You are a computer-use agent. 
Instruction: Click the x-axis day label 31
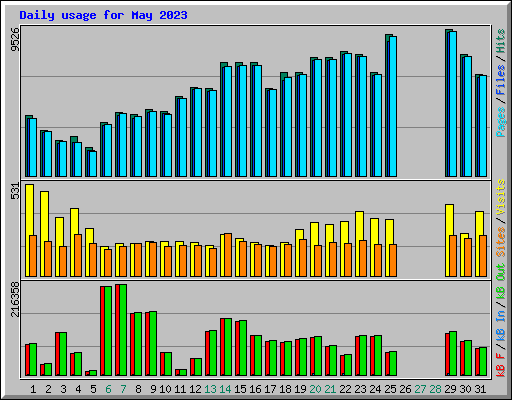click(480, 389)
